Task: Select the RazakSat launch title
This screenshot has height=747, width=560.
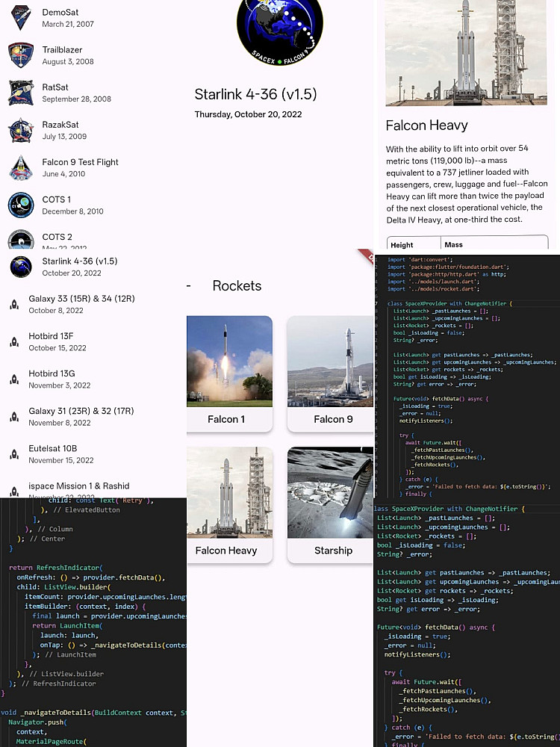Action: pos(60,124)
